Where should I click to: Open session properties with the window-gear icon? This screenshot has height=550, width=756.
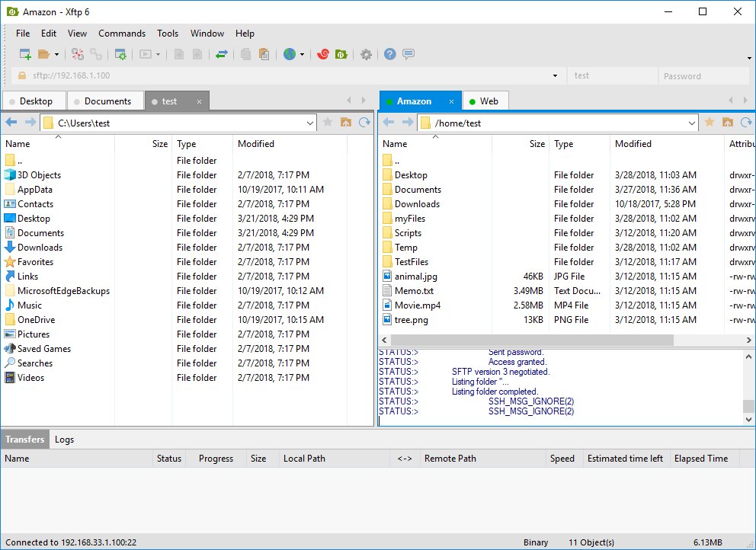click(x=120, y=54)
